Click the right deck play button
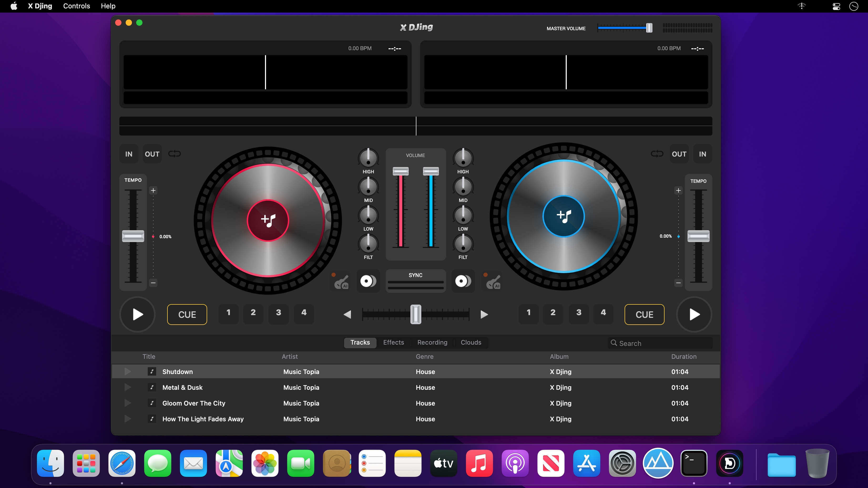This screenshot has height=488, width=868. 694,314
